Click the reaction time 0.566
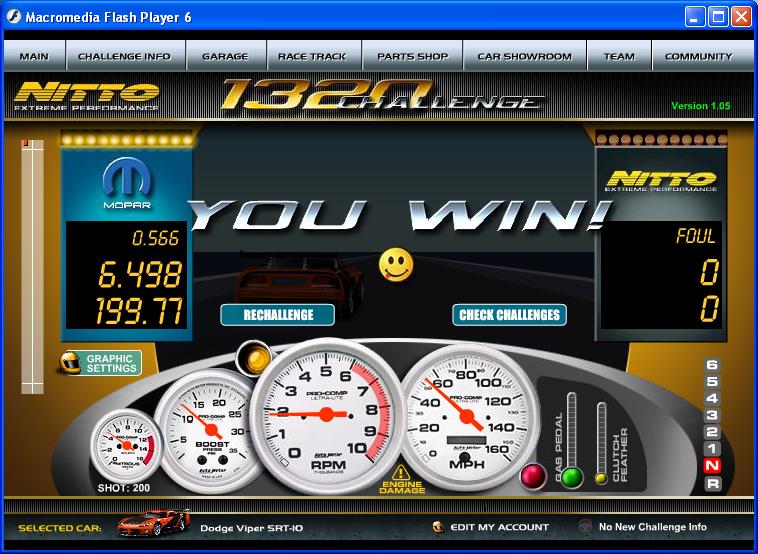 coord(155,238)
